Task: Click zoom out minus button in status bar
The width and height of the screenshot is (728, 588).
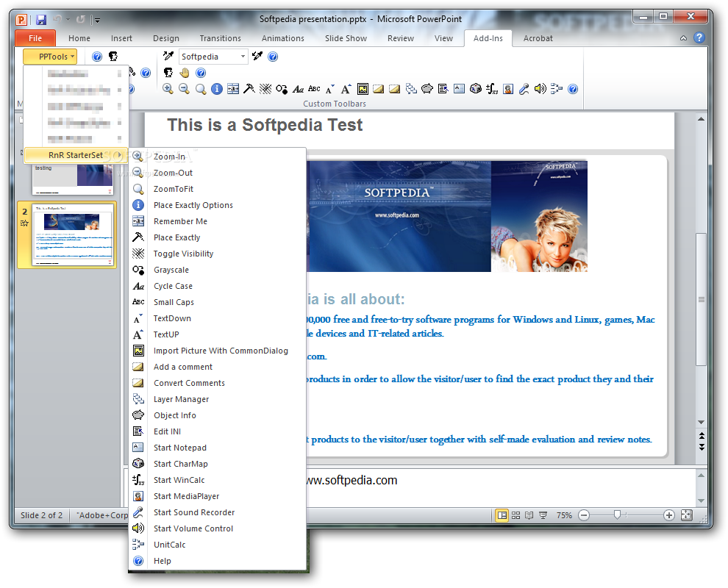Action: tap(584, 515)
